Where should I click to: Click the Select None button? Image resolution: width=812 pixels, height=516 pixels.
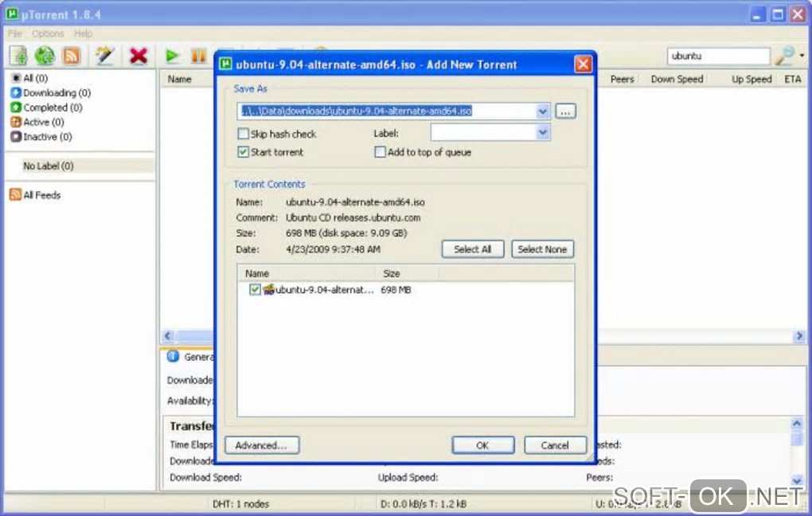pyautogui.click(x=542, y=249)
